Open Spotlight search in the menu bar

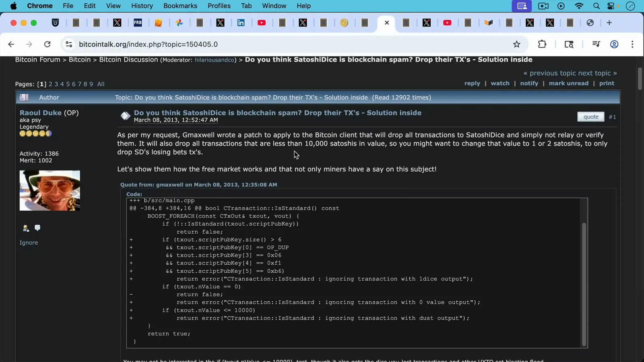point(597,6)
